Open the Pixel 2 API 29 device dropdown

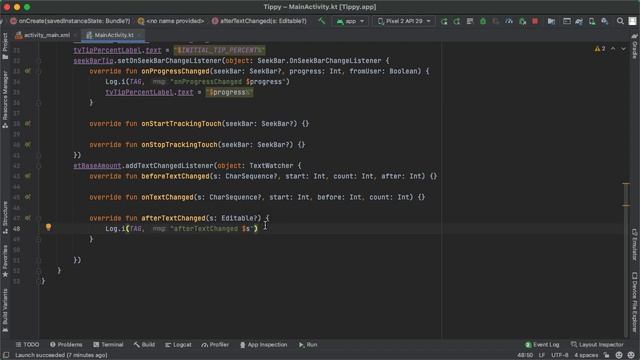[404, 21]
